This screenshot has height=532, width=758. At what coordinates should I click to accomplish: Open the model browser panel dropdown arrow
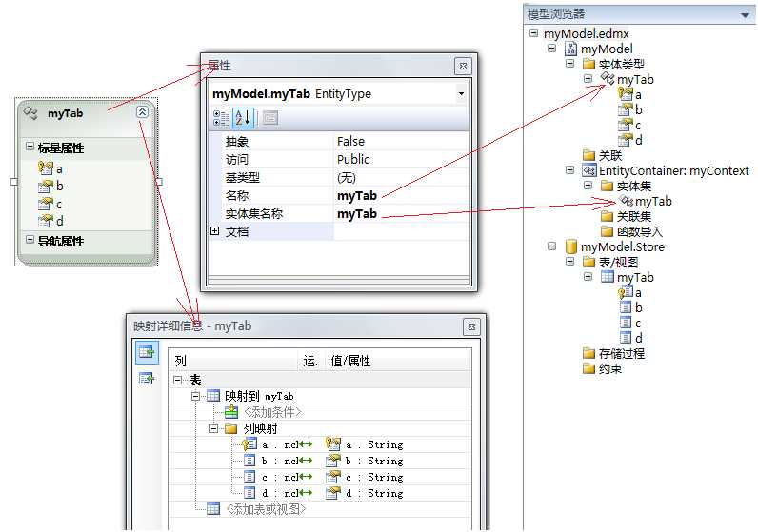pyautogui.click(x=746, y=15)
